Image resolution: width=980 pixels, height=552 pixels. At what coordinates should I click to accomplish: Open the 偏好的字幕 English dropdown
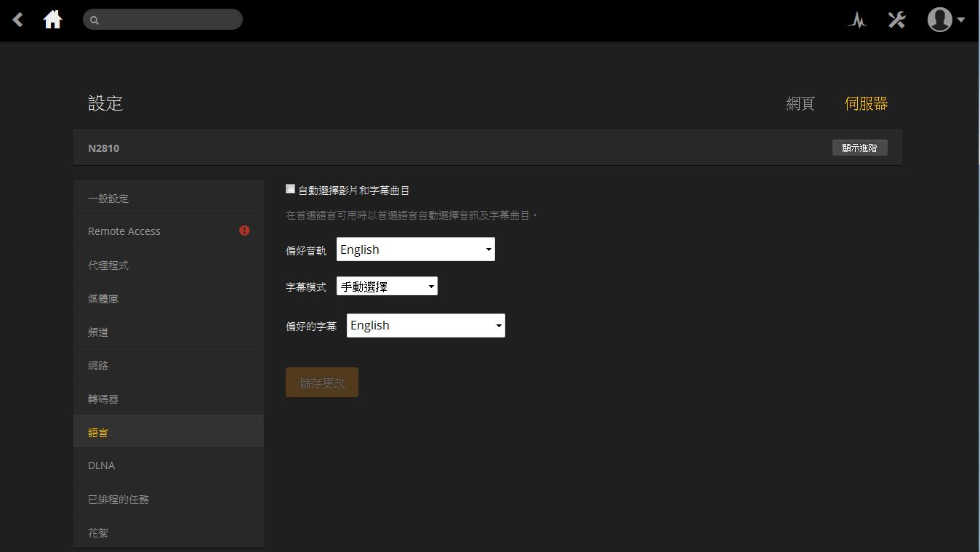(426, 325)
